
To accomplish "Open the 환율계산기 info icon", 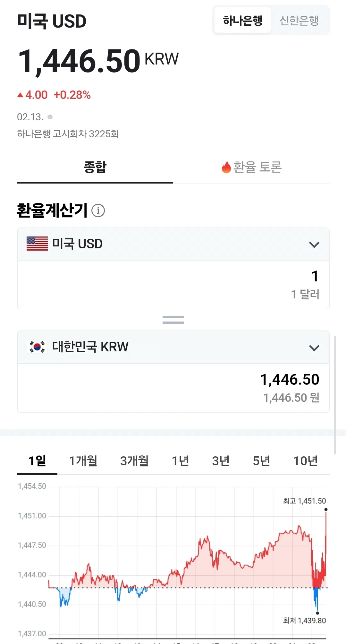I will (x=98, y=210).
